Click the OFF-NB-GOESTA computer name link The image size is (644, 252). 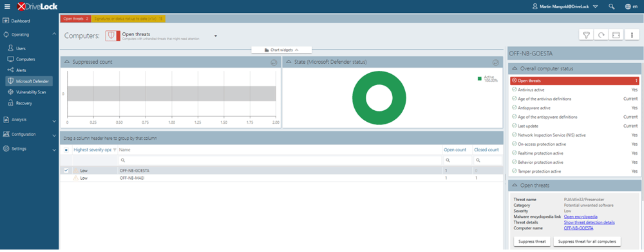578,228
